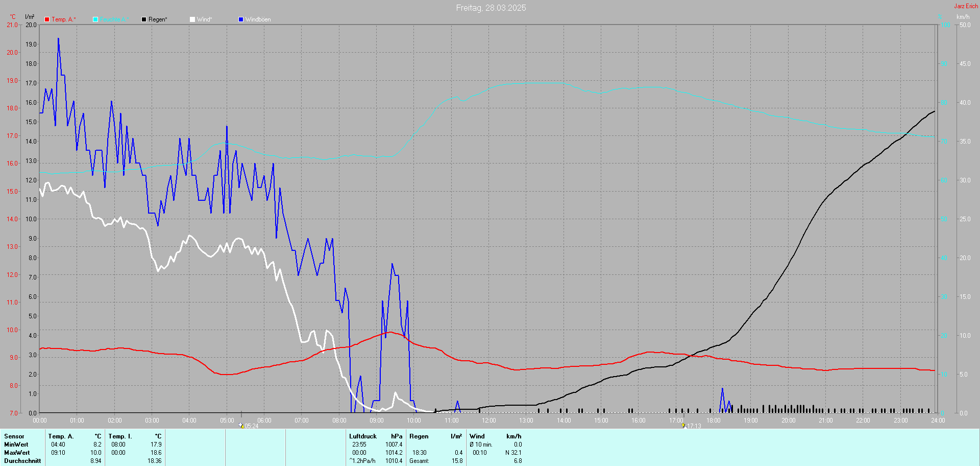The width and height of the screenshot is (980, 466).
Task: Click the Luftdruck minimum time '23:55'
Action: coord(359,445)
